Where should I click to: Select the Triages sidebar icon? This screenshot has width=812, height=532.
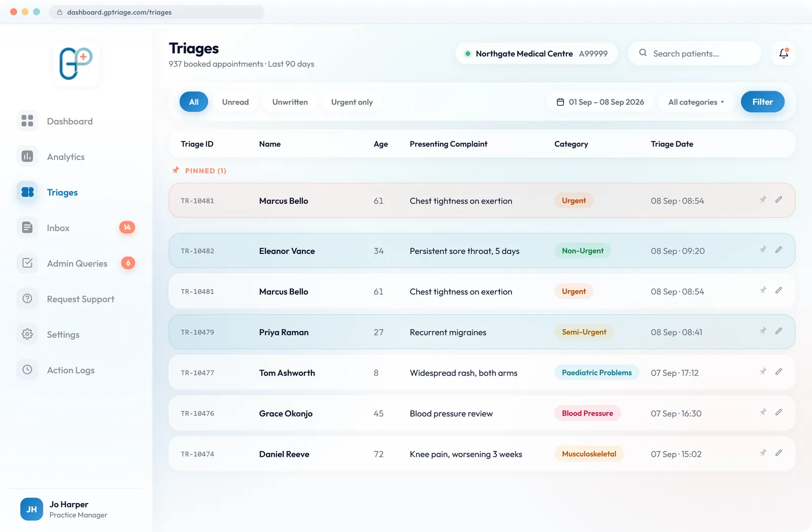27,192
